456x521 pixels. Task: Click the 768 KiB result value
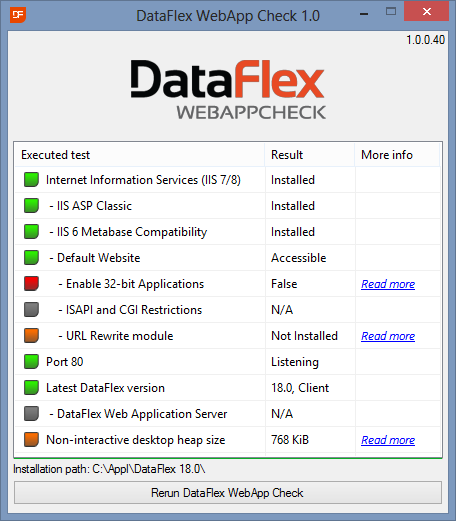tap(290, 440)
